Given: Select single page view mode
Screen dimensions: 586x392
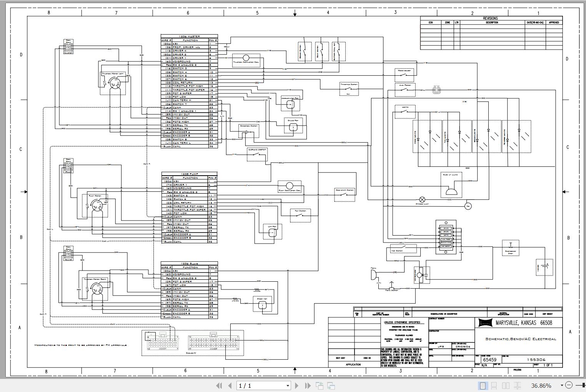Looking at the screenshot, I should point(483,385).
